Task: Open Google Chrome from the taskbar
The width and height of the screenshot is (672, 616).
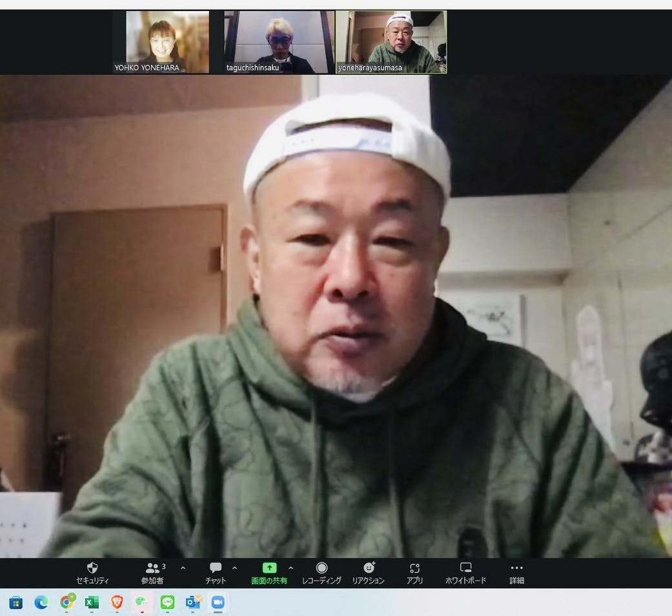Action: pyautogui.click(x=66, y=602)
